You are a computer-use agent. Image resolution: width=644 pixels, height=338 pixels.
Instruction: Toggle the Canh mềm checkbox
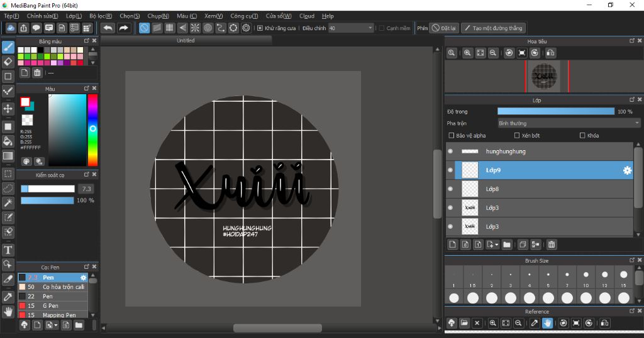tap(382, 28)
